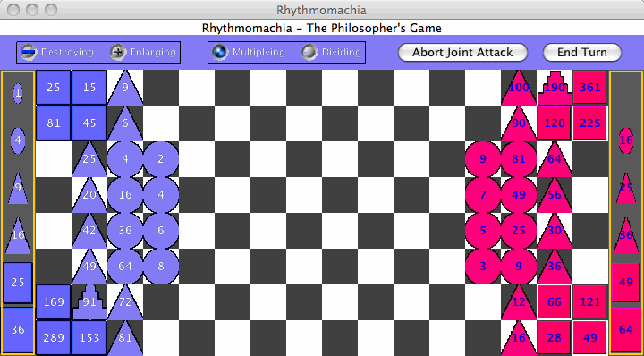
Task: Click captured blue square 36 in left tray
Action: pos(18,330)
